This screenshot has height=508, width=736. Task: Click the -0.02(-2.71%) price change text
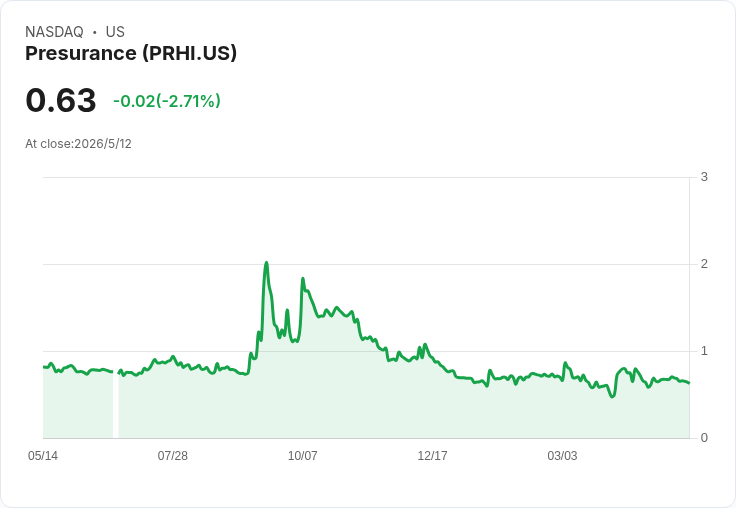[x=167, y=101]
